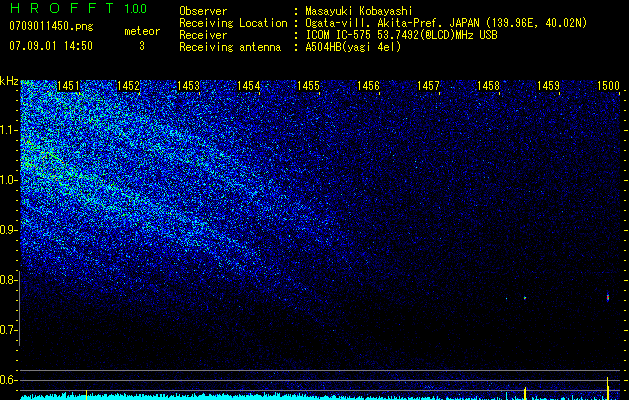The height and width of the screenshot is (400, 629).
Task: Click the 1.0 kHz frequency label
Action: [9, 180]
